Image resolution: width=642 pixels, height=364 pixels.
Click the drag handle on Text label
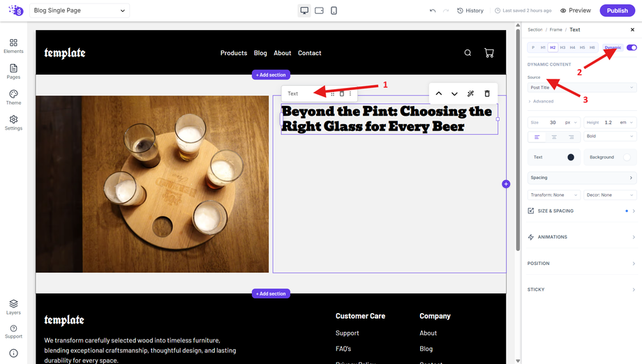(332, 93)
